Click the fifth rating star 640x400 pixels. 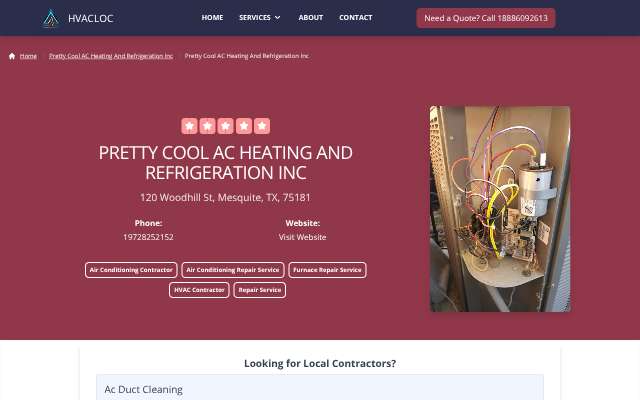[x=262, y=126]
